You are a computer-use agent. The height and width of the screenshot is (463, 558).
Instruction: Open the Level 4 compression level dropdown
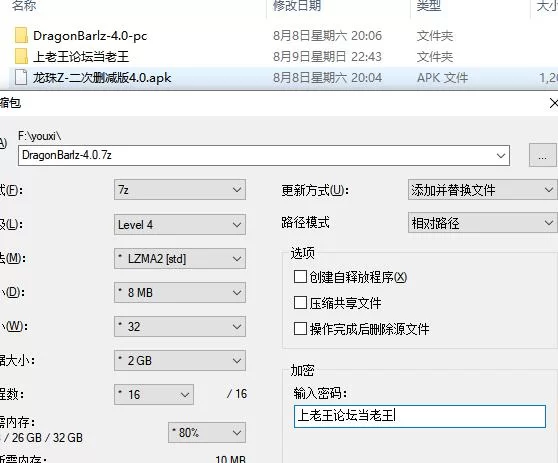[180, 225]
